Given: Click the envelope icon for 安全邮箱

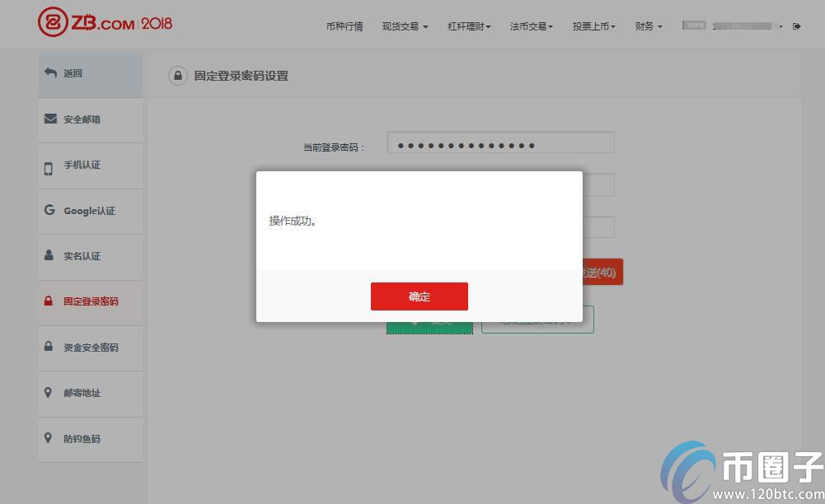Looking at the screenshot, I should click(50, 119).
